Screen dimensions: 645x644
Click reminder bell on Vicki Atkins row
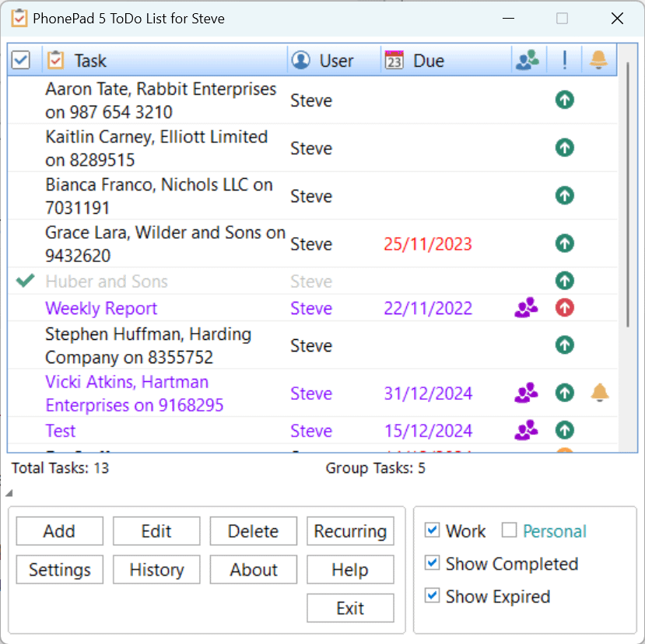click(x=600, y=392)
